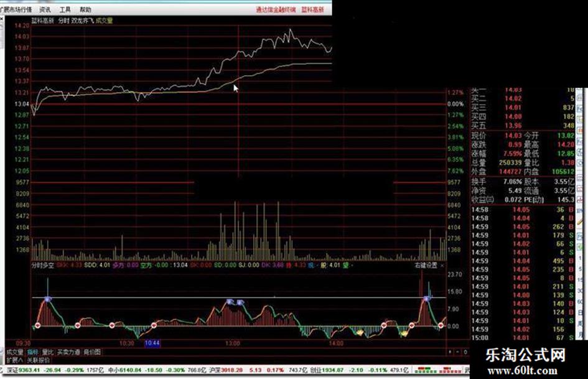The image size is (588, 379).
Task: Click the 双龙齐飞 label in the chart header
Action: (83, 21)
